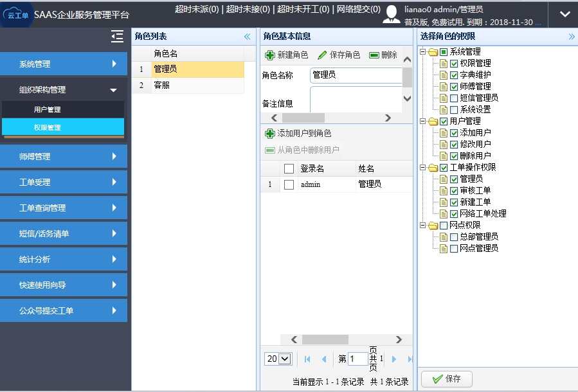Collapse the 角色列表 panel arrows
Viewport: 578px width, 392px height.
[x=247, y=37]
